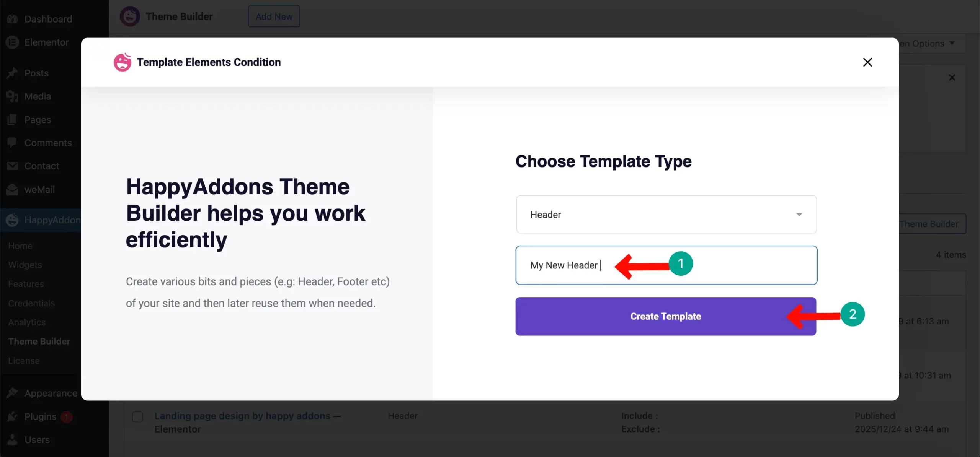Open the Contact envelope icon
This screenshot has height=457, width=980.
pyautogui.click(x=13, y=166)
